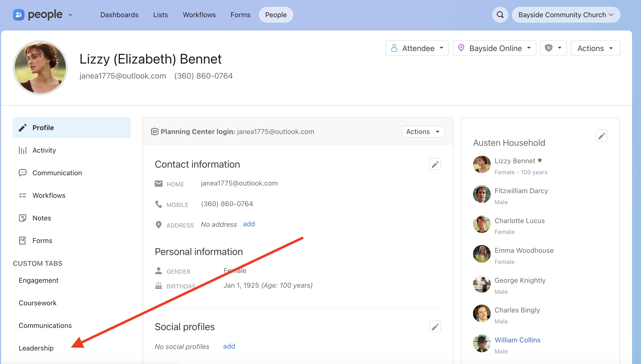The width and height of the screenshot is (641, 364).
Task: Click the search magnifier icon
Action: coord(500,15)
